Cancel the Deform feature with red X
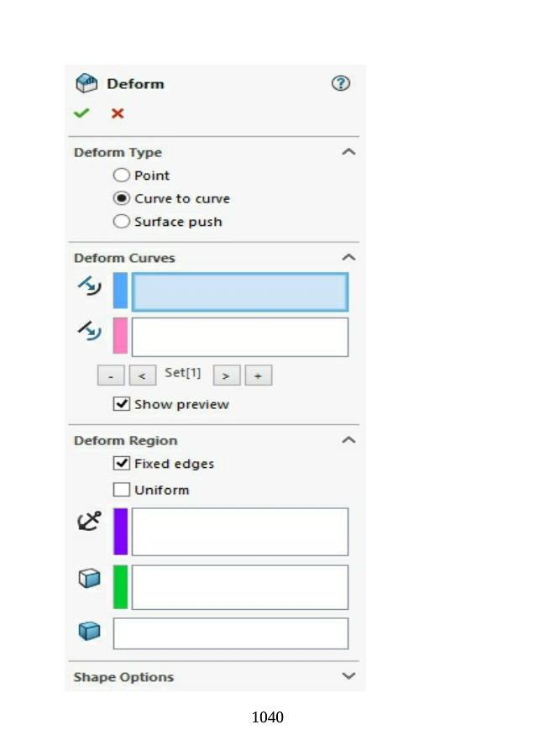 pyautogui.click(x=118, y=113)
